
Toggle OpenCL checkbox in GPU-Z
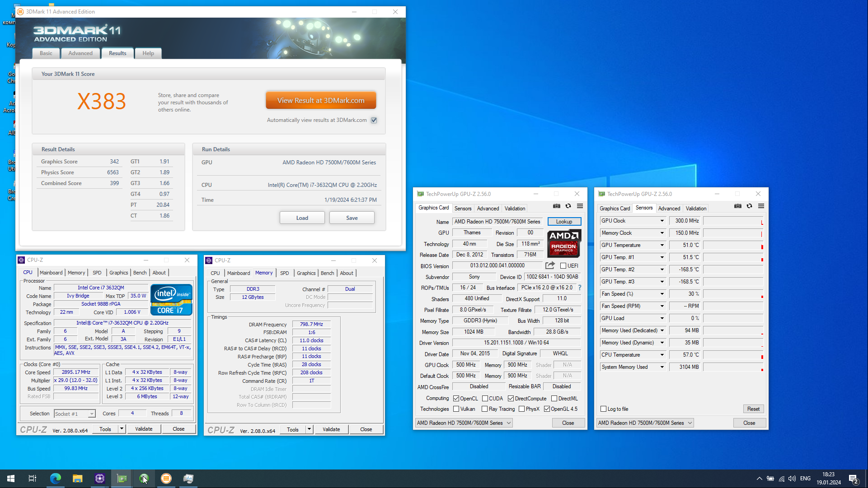[456, 399]
